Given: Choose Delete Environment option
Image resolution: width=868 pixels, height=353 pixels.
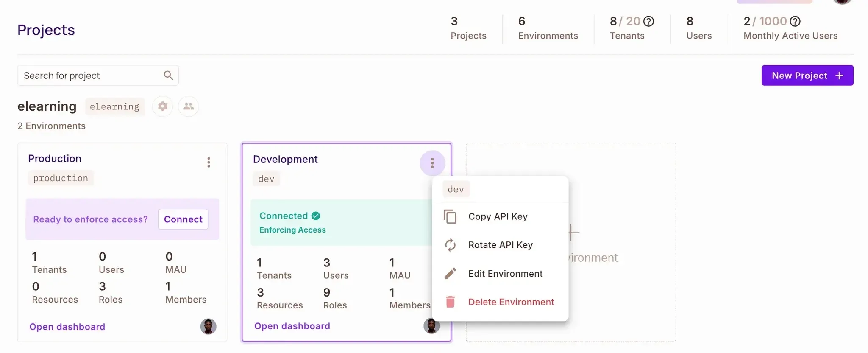Looking at the screenshot, I should click(511, 302).
